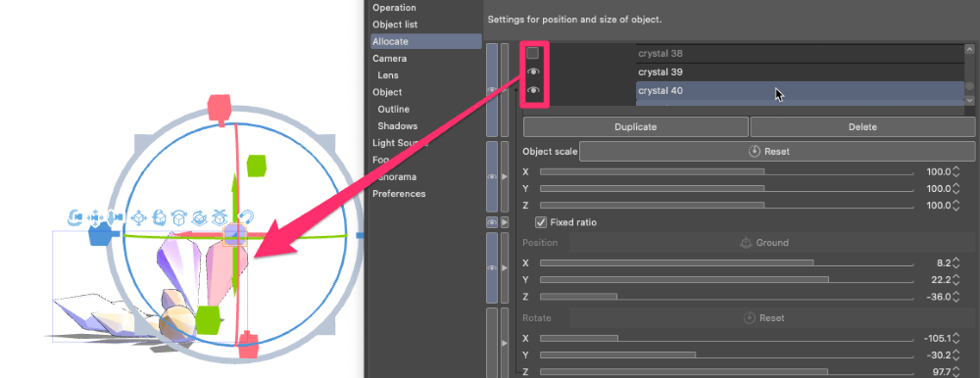Screen dimensions: 980x378
Task: Increase the Object scale X stepper
Action: click(x=955, y=168)
